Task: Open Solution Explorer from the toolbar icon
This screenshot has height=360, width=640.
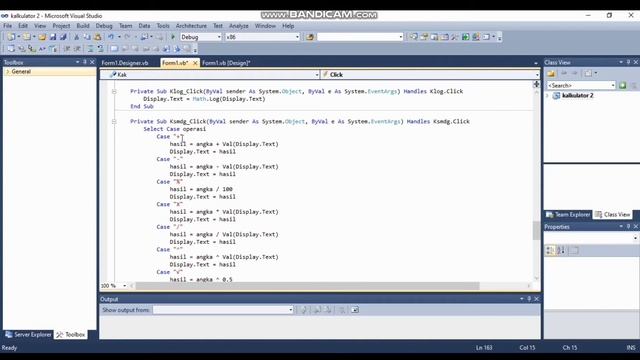Action: [x=413, y=37]
